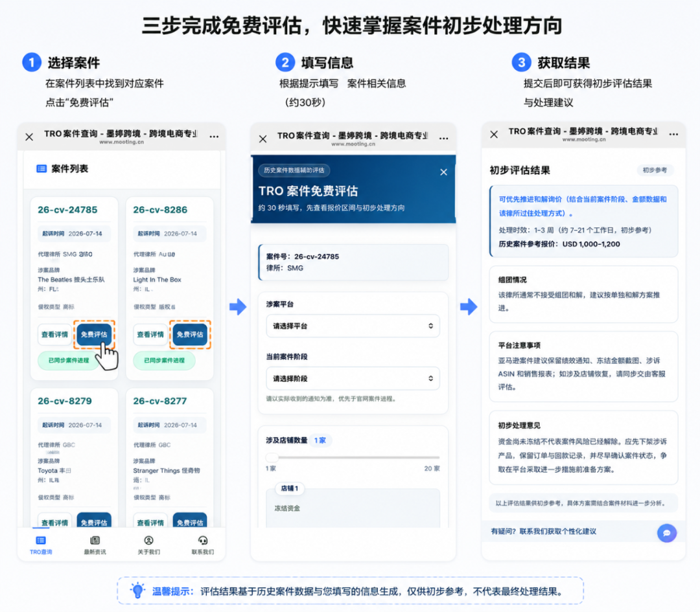
Task: Close the form window with X icon
Action: (x=263, y=139)
